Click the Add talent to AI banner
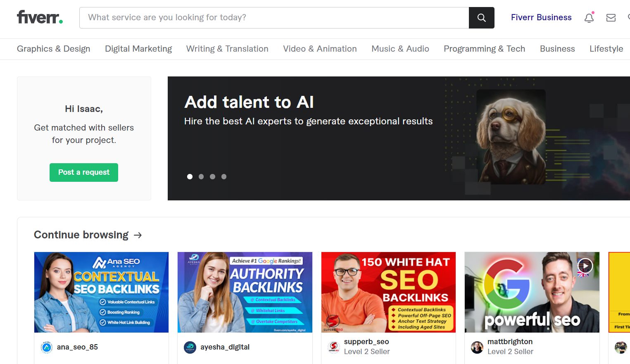The width and height of the screenshot is (630, 364). point(399,138)
